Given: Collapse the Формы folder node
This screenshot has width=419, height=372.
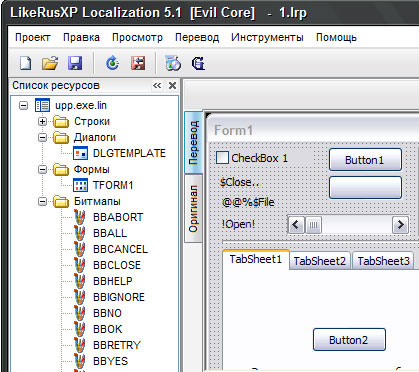Looking at the screenshot, I should click(42, 169).
